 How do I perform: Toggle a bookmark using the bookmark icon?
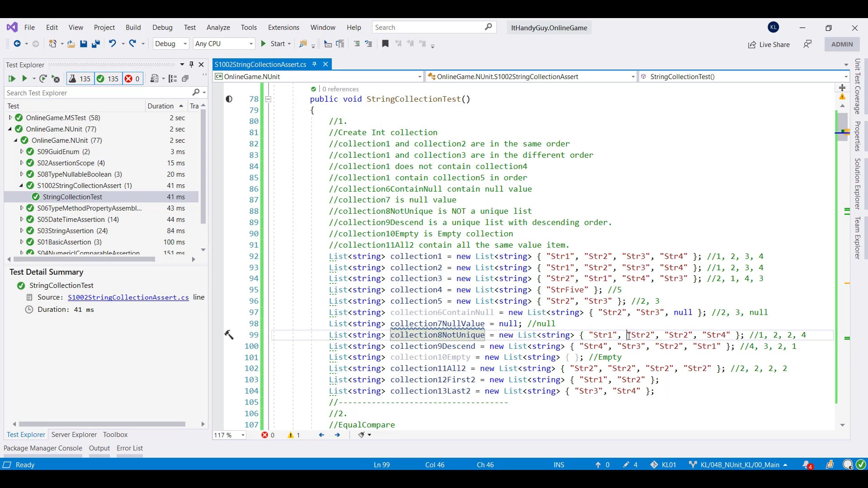(385, 44)
